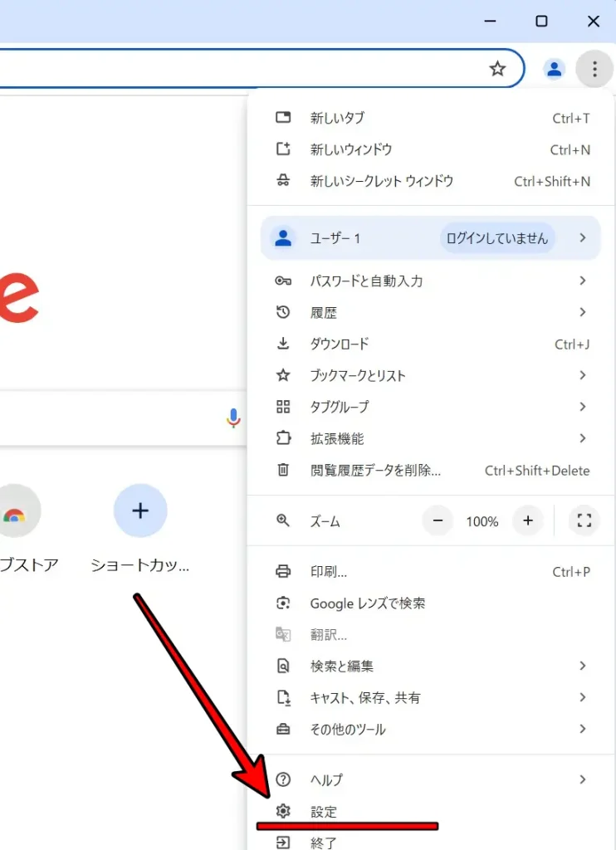The width and height of the screenshot is (616, 850).
Task: Click the grid icon beside タブグループ
Action: (283, 407)
